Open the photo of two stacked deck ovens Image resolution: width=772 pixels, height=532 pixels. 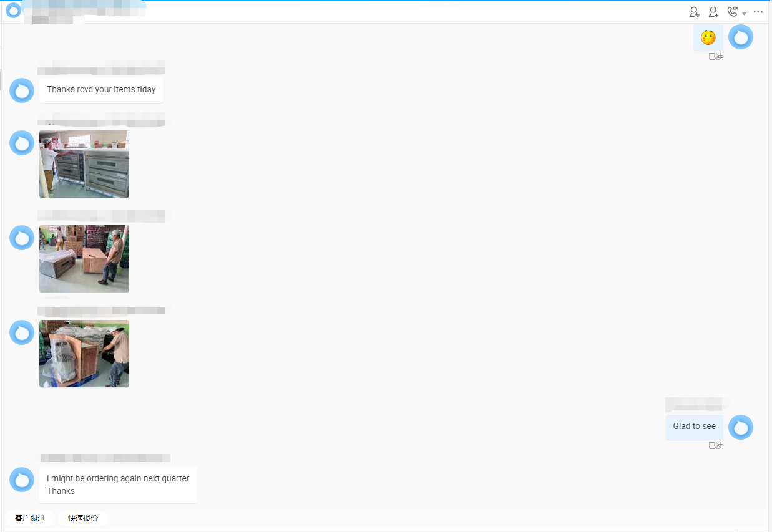[x=84, y=164]
